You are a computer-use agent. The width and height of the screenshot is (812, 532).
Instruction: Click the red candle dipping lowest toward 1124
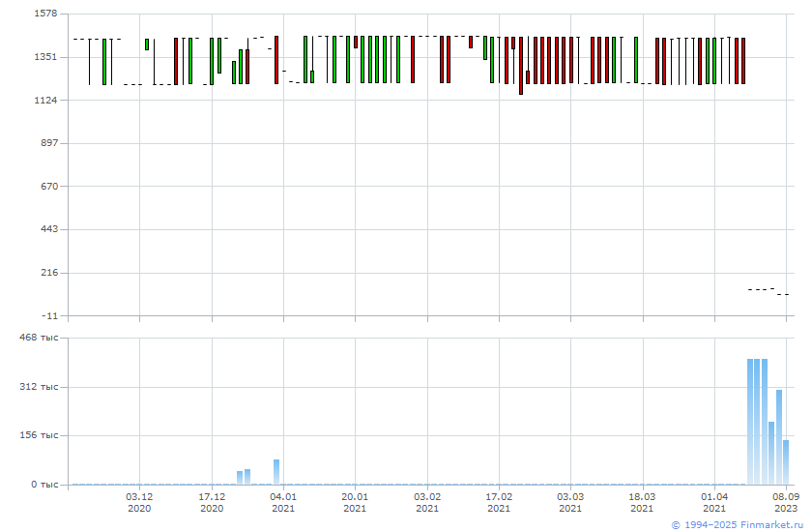click(521, 66)
